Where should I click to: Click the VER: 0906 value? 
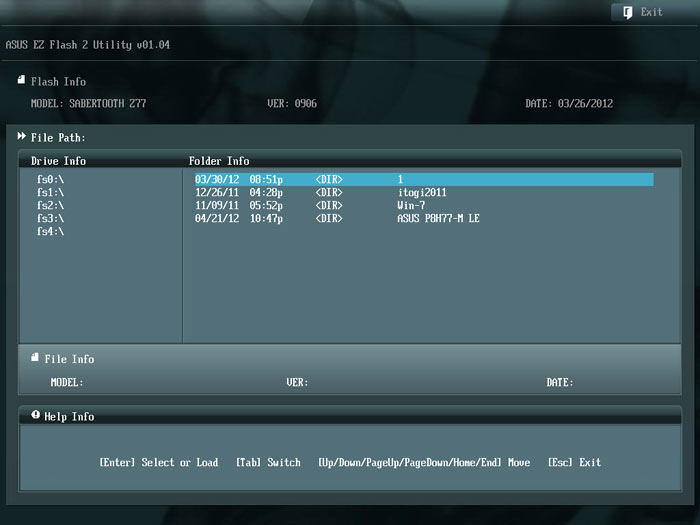point(292,104)
